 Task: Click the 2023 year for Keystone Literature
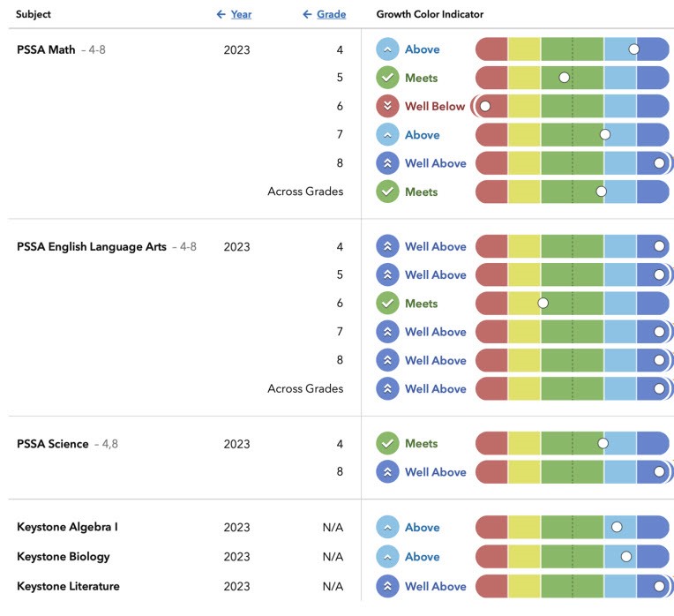click(x=236, y=586)
